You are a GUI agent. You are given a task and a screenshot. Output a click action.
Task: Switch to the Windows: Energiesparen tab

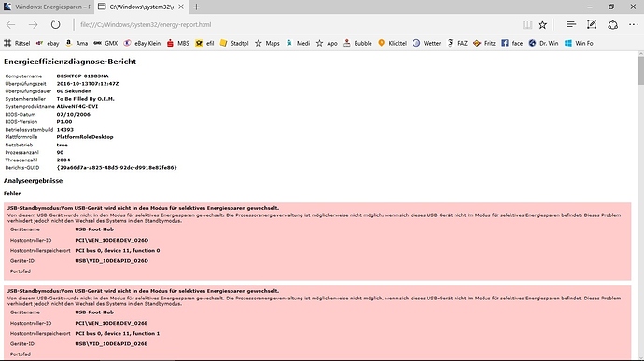pyautogui.click(x=47, y=7)
